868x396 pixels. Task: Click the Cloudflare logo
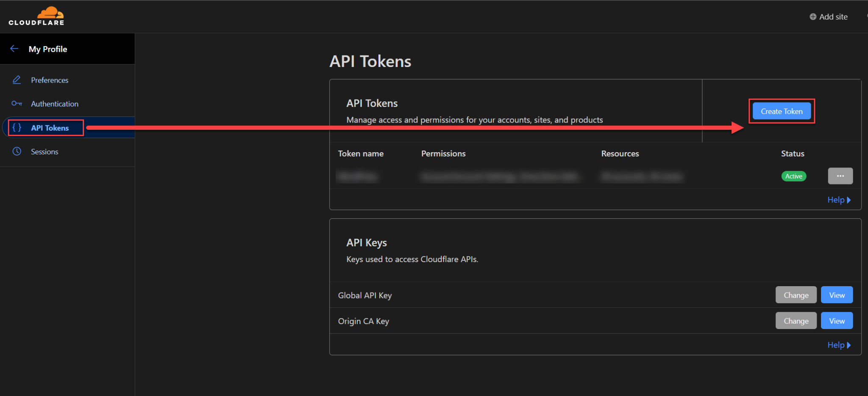[36, 16]
